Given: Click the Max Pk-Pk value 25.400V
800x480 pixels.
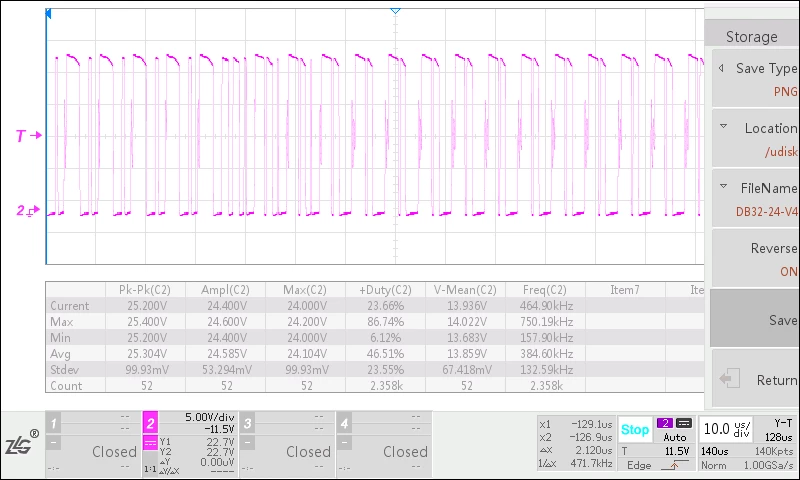Looking at the screenshot, I should [147, 322].
